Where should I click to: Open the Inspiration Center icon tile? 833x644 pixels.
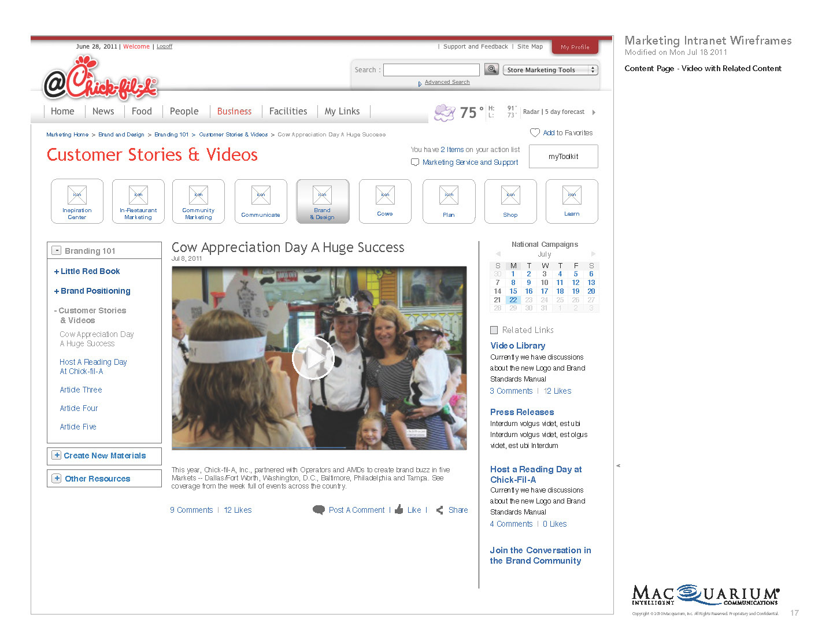coord(77,201)
